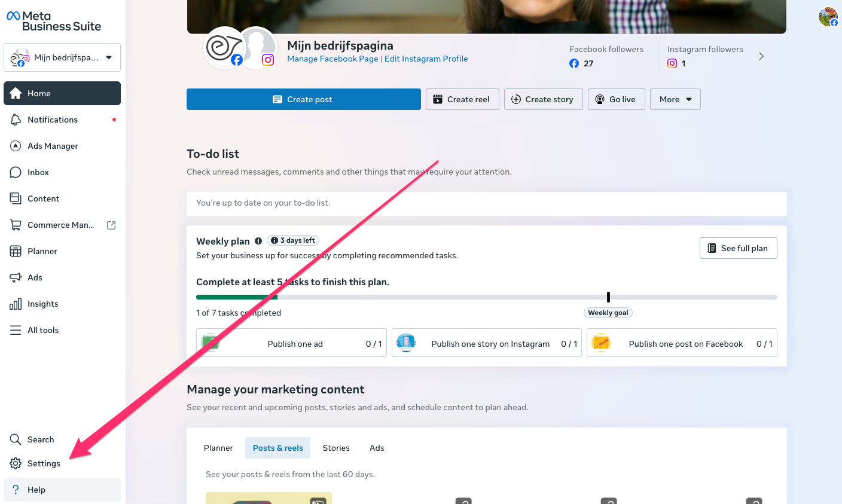Click the Create story button
This screenshot has height=504, width=842.
544,99
